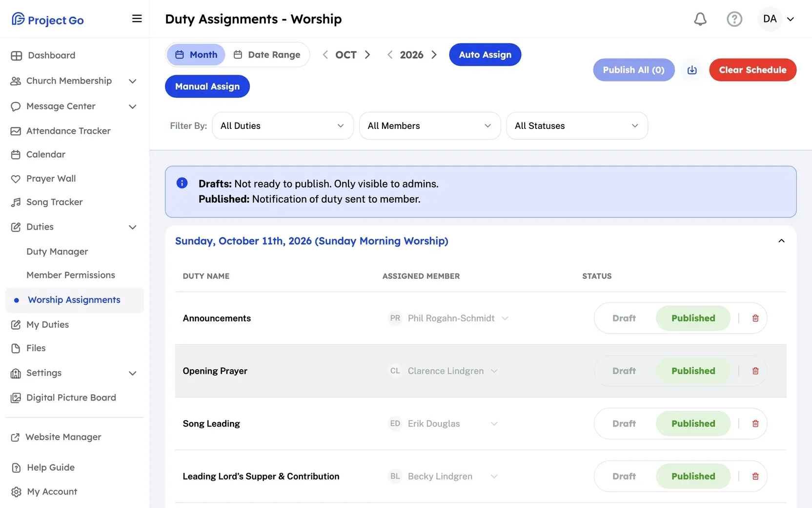Image resolution: width=812 pixels, height=508 pixels.
Task: Expand the Settings menu chevron
Action: click(x=132, y=373)
